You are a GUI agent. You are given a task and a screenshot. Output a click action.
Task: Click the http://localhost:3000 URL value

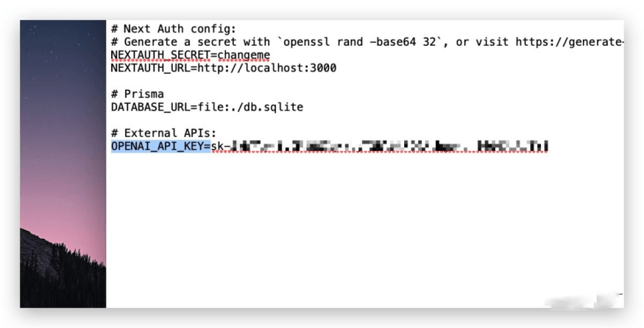click(x=267, y=68)
